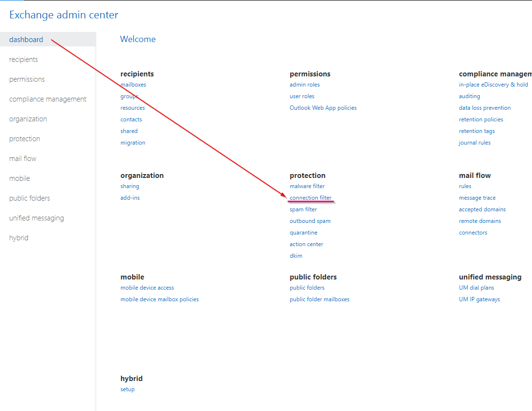The image size is (532, 411).
Task: Open the quarantine view
Action: coord(304,232)
